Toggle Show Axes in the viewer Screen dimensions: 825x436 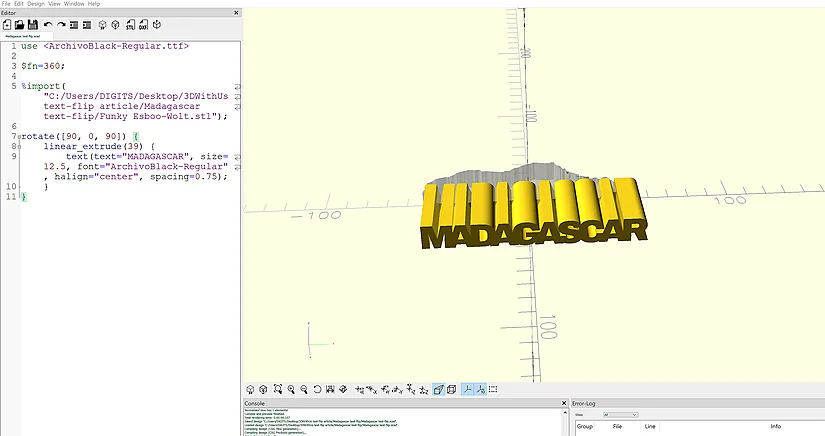click(x=467, y=389)
